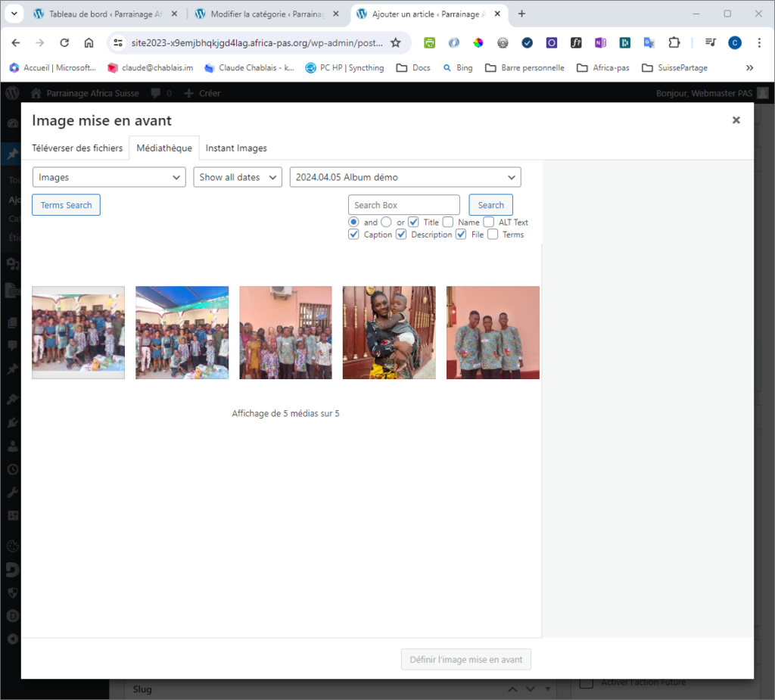Expand the Show all dates dropdown
Image resolution: width=775 pixels, height=700 pixels.
tap(238, 177)
